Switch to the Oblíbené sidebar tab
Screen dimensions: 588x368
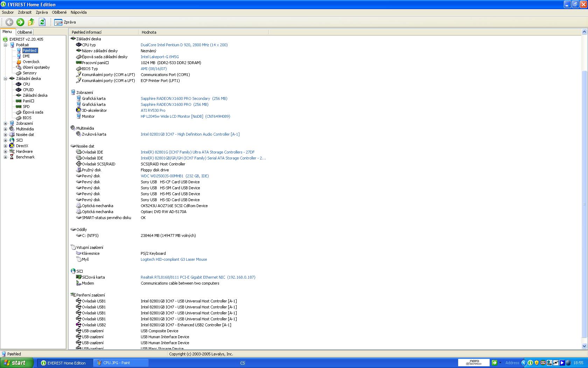[x=24, y=32]
